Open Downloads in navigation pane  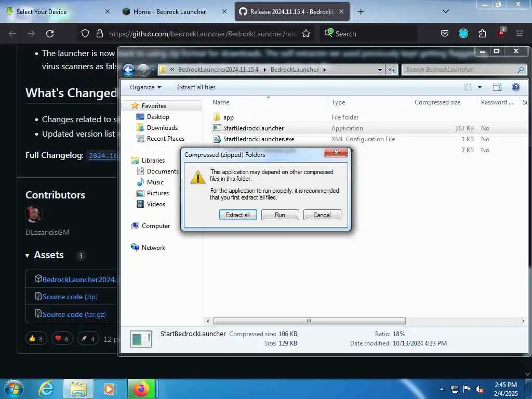(162, 128)
